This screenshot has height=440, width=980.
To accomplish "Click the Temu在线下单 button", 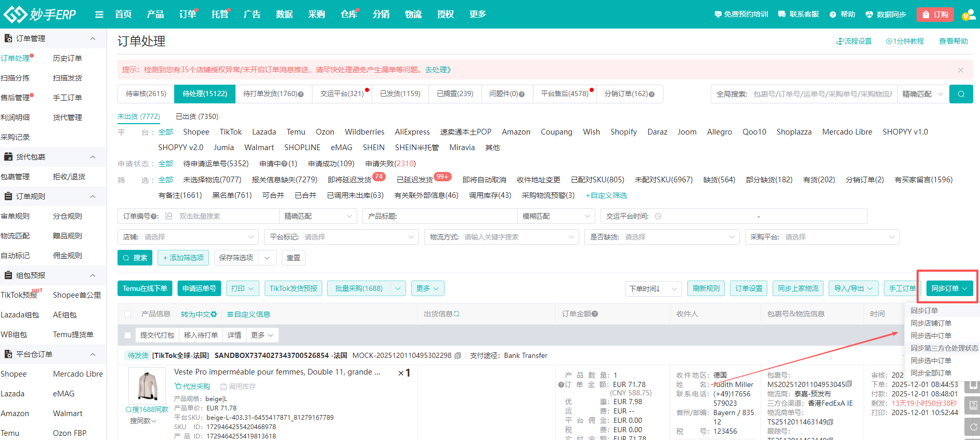I will tap(145, 288).
